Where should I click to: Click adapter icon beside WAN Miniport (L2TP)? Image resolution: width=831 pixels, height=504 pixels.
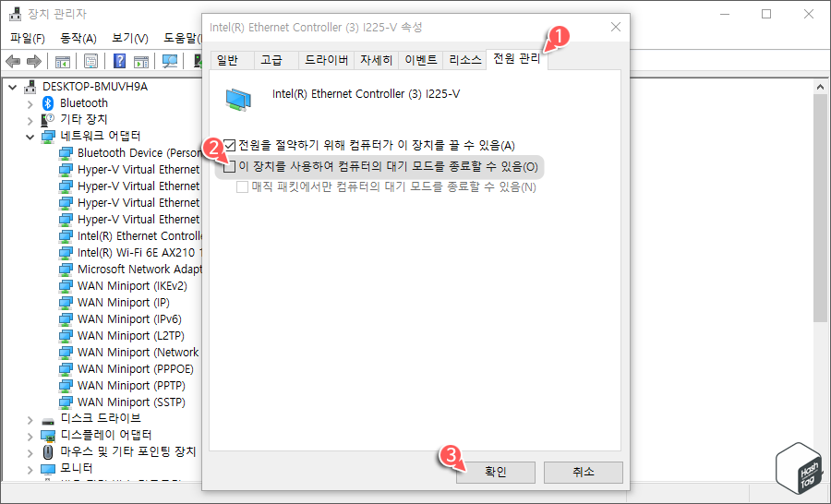[66, 336]
